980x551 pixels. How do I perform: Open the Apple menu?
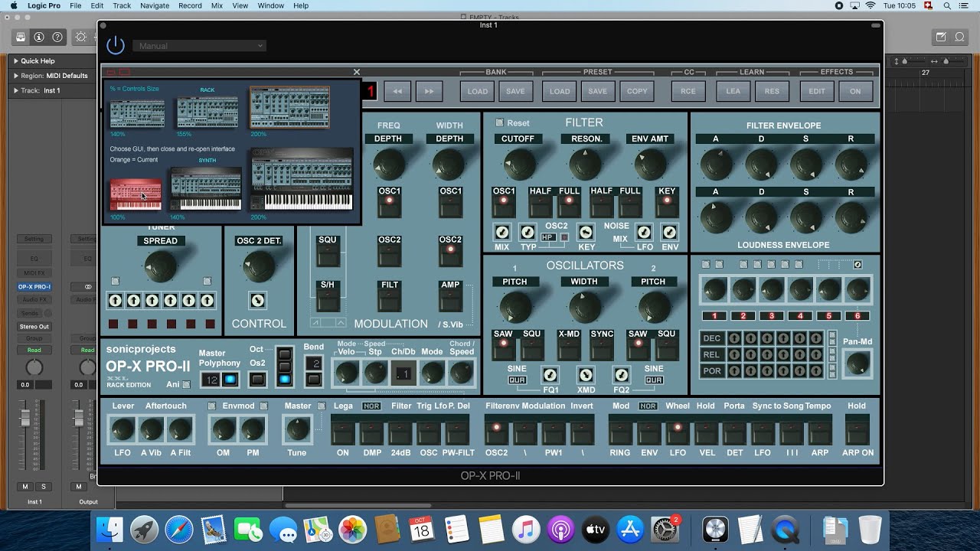point(14,5)
